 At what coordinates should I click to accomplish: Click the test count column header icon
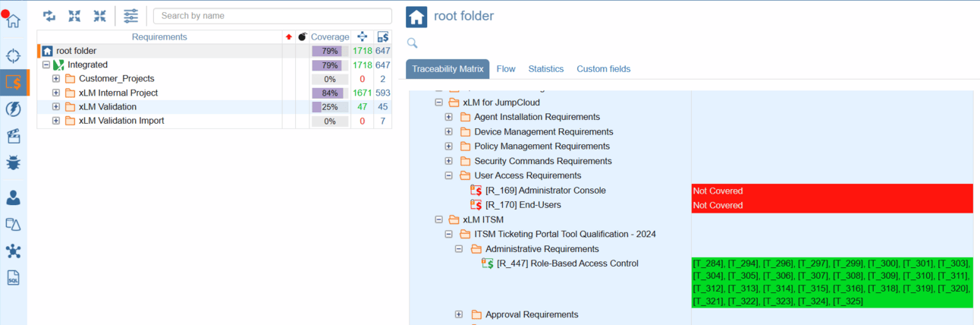362,36
